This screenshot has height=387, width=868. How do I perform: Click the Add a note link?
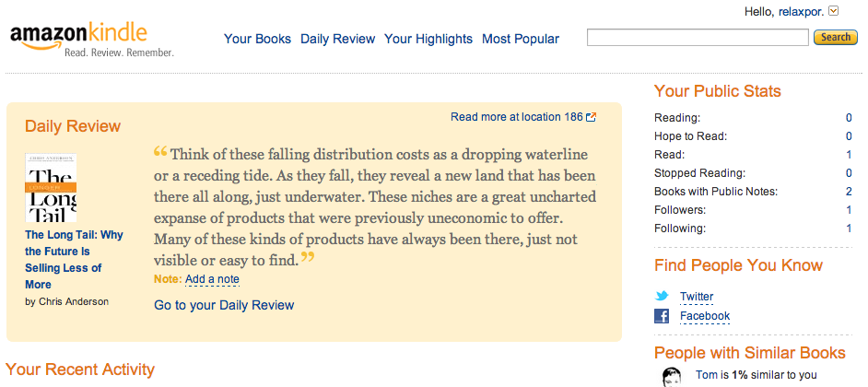pos(212,279)
